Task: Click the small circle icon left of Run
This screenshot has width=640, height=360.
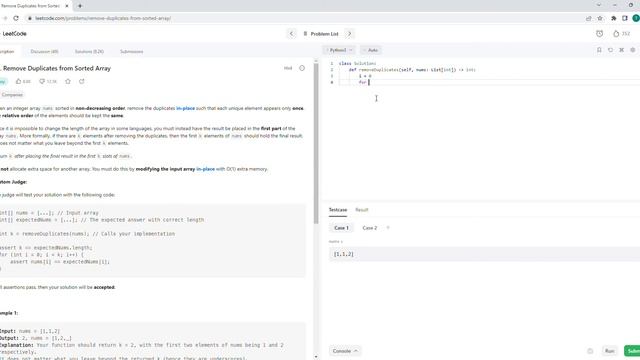Action: 590,351
